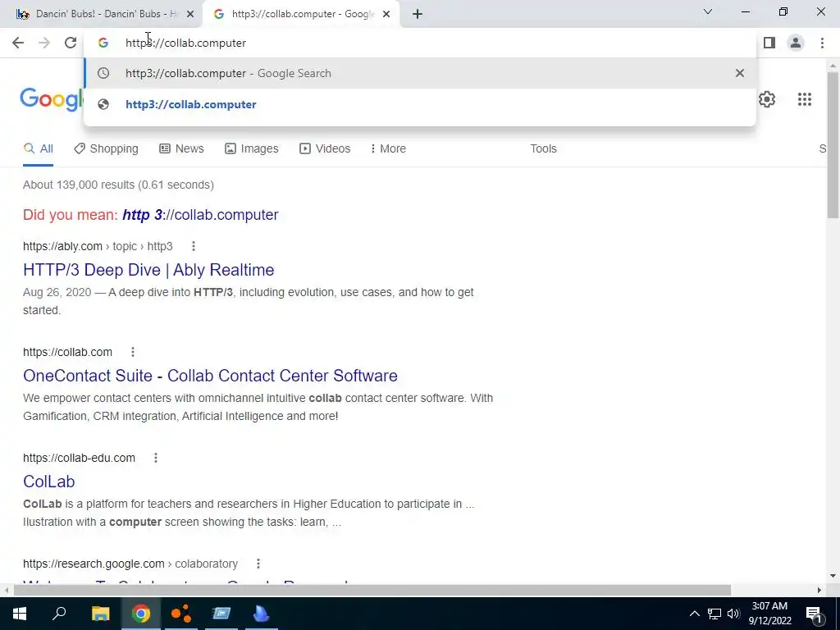The width and height of the screenshot is (840, 630).
Task: Open a new tab with the plus button
Action: tap(418, 15)
